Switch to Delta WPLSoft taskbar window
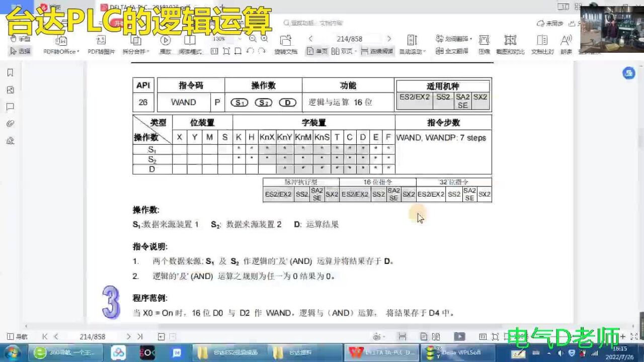This screenshot has width=644, height=362. pyautogui.click(x=458, y=352)
